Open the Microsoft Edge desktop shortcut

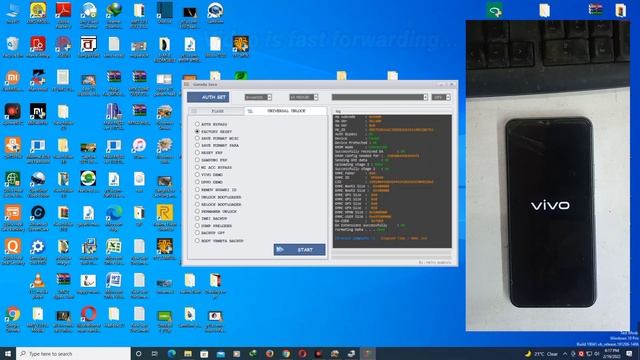click(113, 217)
